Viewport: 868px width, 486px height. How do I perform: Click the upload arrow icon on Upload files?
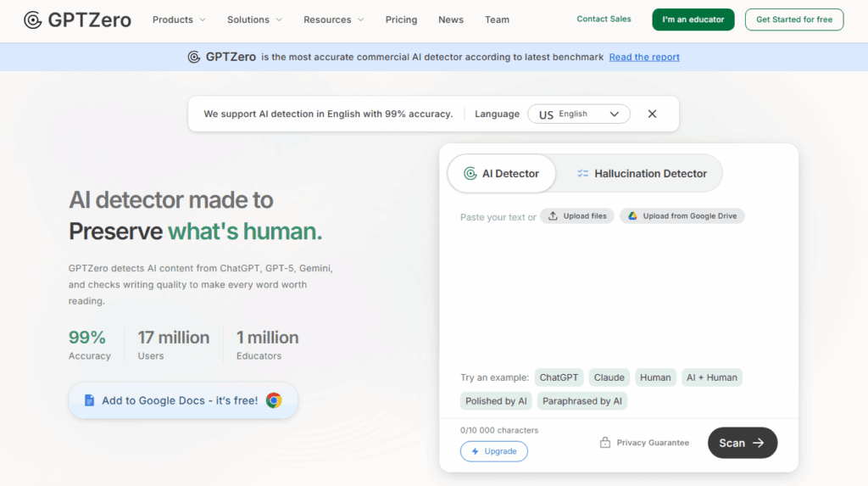click(553, 216)
